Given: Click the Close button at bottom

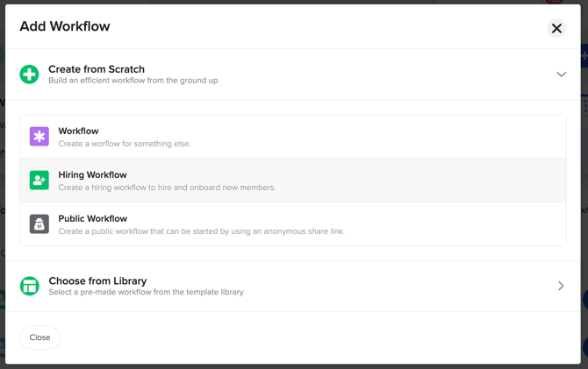Looking at the screenshot, I should tap(39, 337).
